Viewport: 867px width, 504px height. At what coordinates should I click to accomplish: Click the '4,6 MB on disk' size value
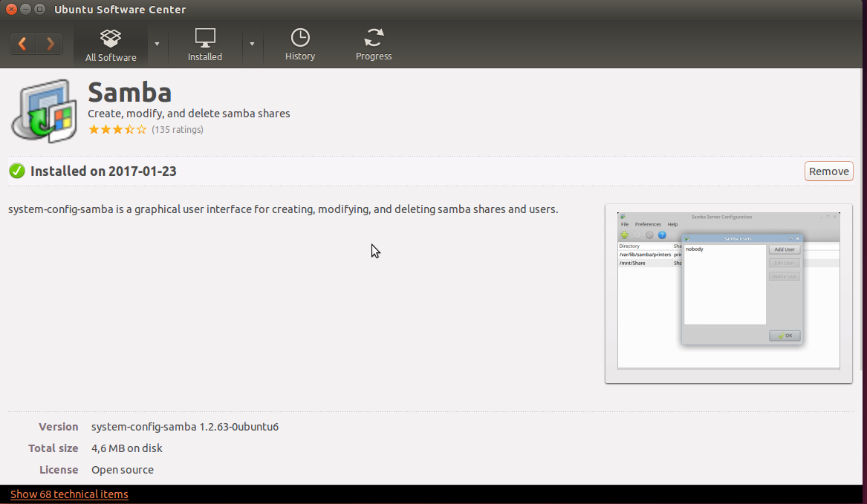tap(126, 448)
